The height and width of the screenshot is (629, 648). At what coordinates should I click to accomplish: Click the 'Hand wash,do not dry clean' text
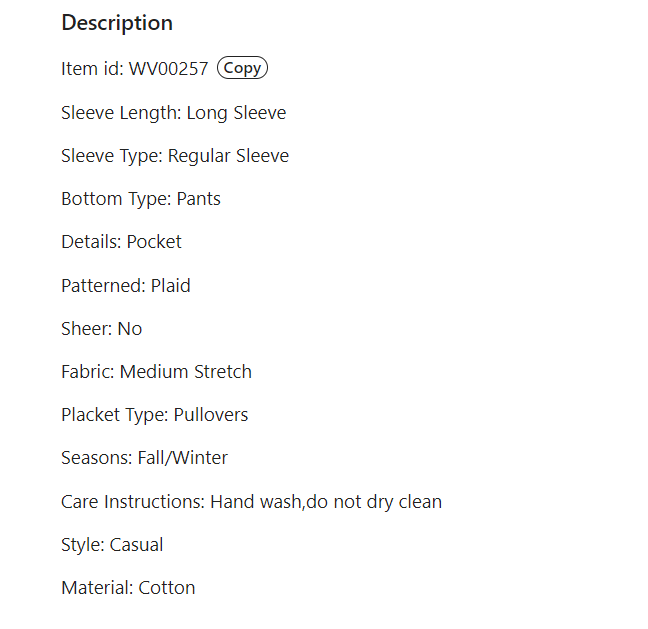tap(326, 502)
